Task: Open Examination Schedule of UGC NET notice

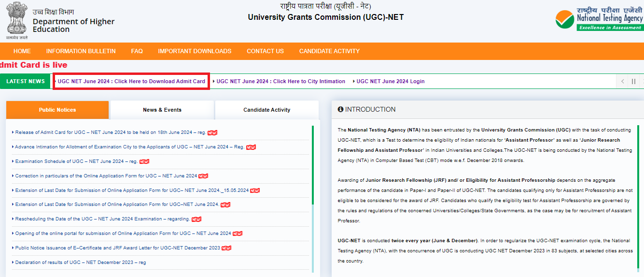Action: [x=76, y=161]
